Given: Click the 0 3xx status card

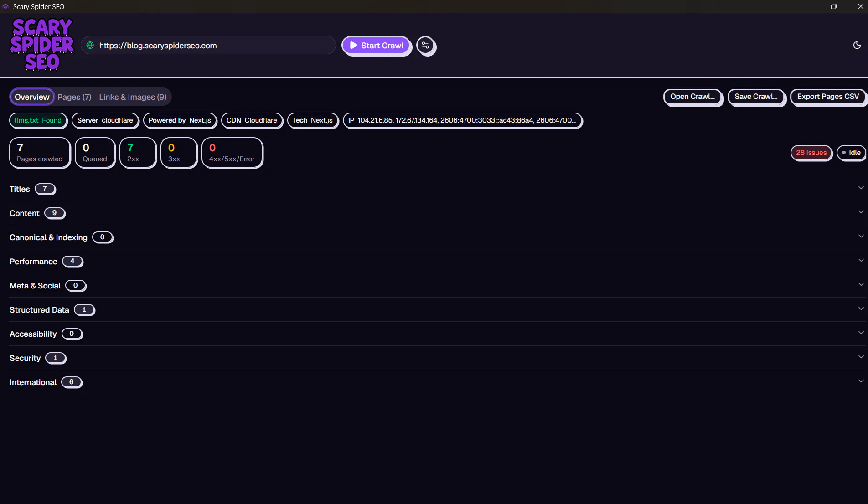Looking at the screenshot, I should click(x=179, y=153).
